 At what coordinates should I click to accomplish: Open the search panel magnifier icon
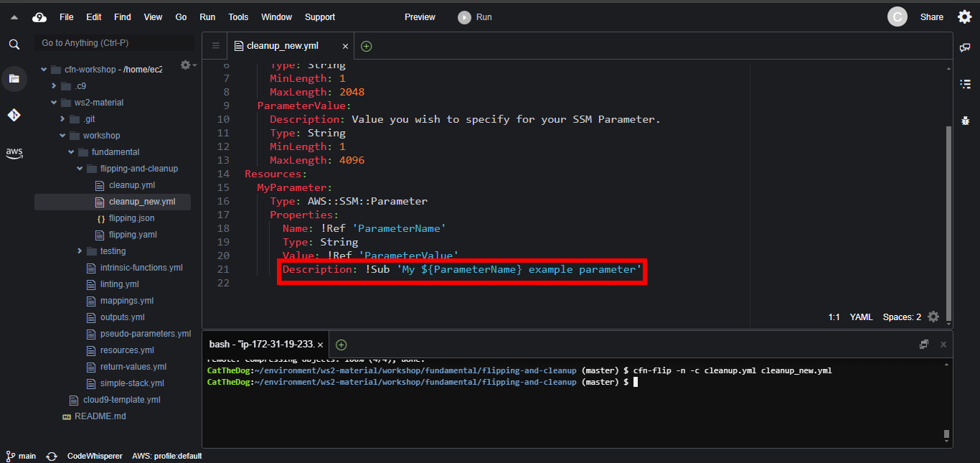point(14,45)
